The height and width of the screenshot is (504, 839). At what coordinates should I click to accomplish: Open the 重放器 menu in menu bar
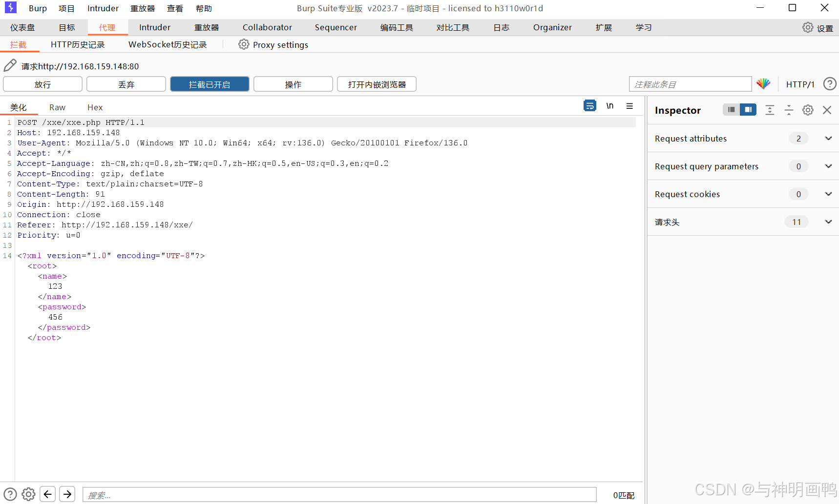point(143,8)
